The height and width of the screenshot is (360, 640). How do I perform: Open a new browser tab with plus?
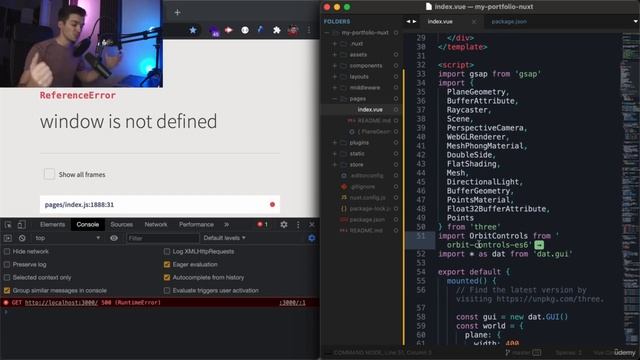coord(177,13)
